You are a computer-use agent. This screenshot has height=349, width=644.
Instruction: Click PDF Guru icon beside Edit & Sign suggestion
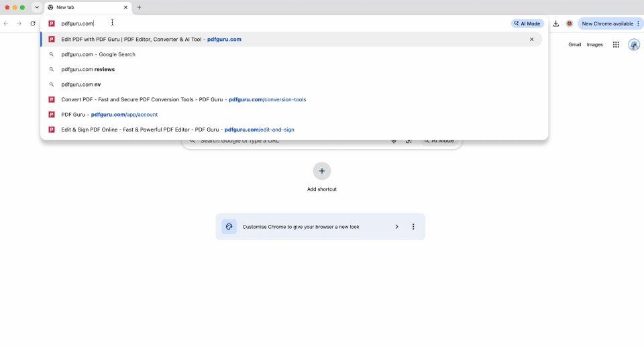click(x=52, y=130)
